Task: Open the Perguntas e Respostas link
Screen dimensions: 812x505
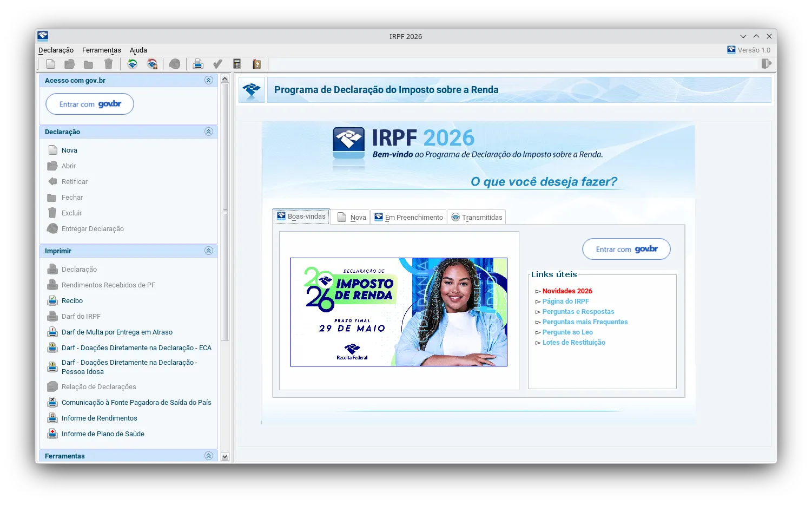Action: pos(578,312)
